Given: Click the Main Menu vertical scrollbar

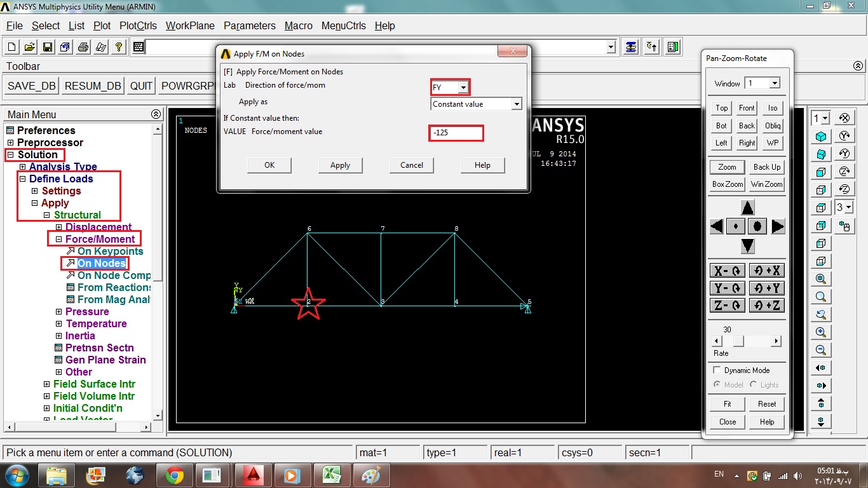Looking at the screenshot, I should click(x=158, y=272).
